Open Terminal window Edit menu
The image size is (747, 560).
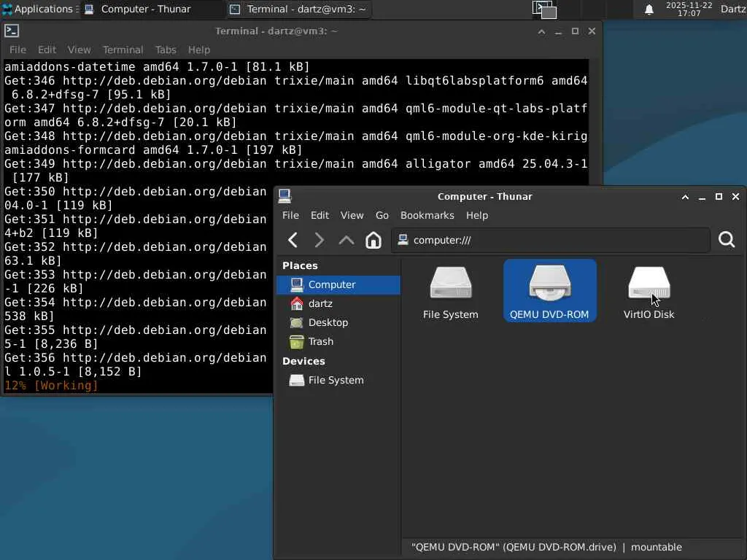click(47, 50)
